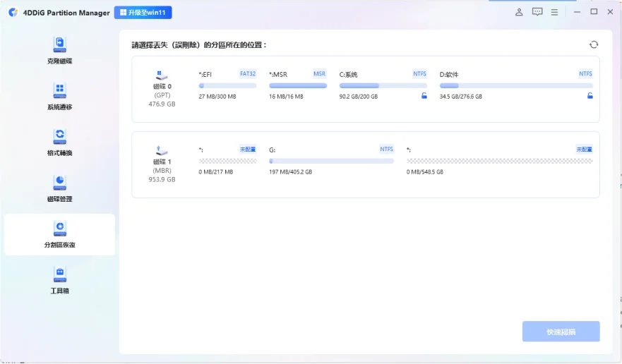Select the D:软件 partition label
The height and width of the screenshot is (364, 622).
tap(448, 75)
